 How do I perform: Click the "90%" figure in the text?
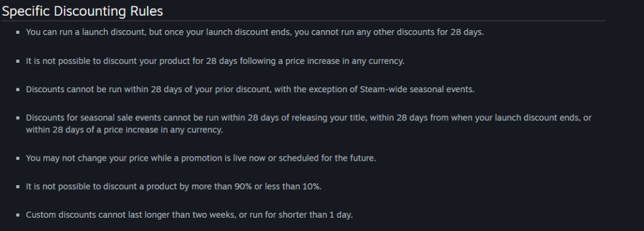[243, 186]
